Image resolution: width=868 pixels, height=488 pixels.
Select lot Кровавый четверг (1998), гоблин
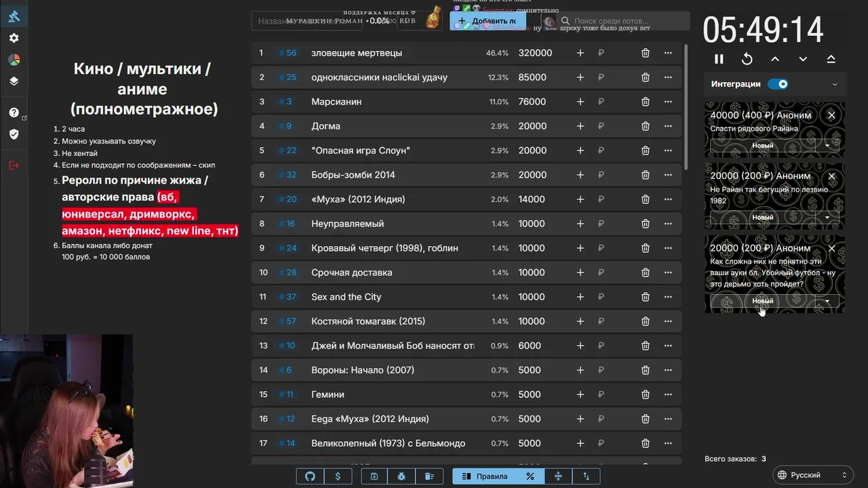coord(384,248)
